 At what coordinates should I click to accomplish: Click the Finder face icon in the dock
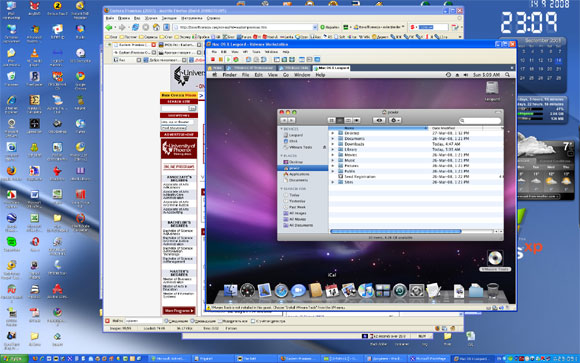230,290
